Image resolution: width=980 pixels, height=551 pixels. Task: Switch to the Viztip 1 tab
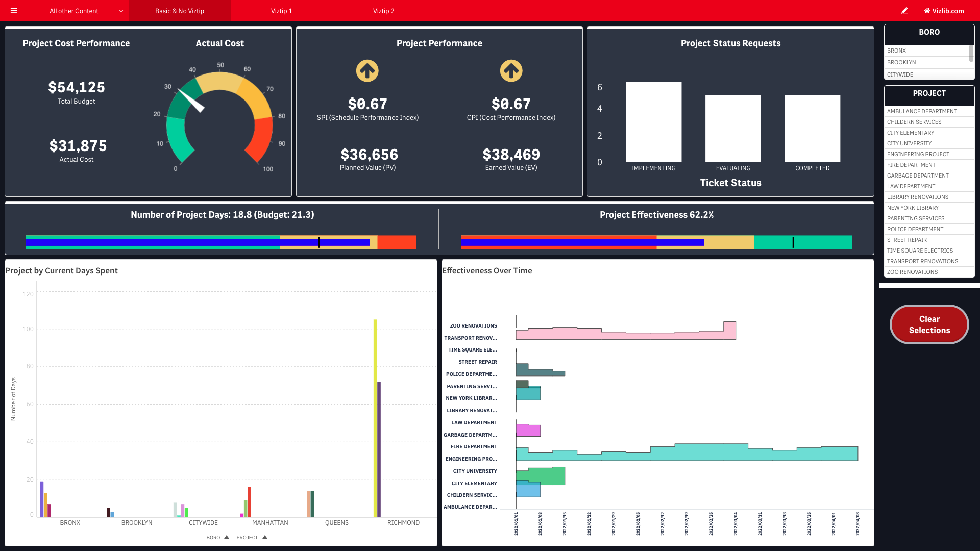(282, 11)
